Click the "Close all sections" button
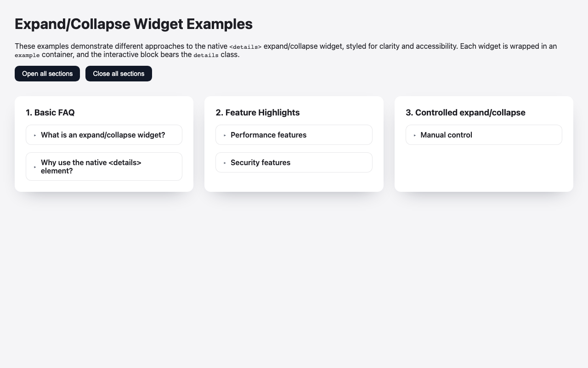Image resolution: width=588 pixels, height=368 pixels. click(119, 74)
